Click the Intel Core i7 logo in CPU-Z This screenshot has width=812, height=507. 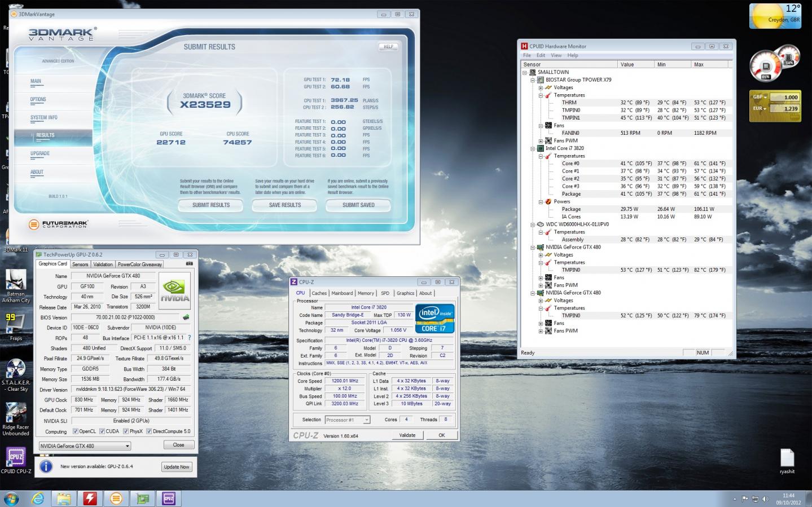[x=434, y=319]
